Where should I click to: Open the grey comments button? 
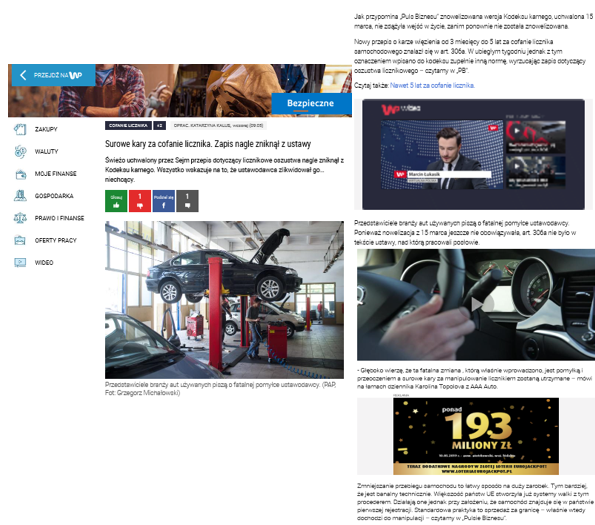(187, 201)
